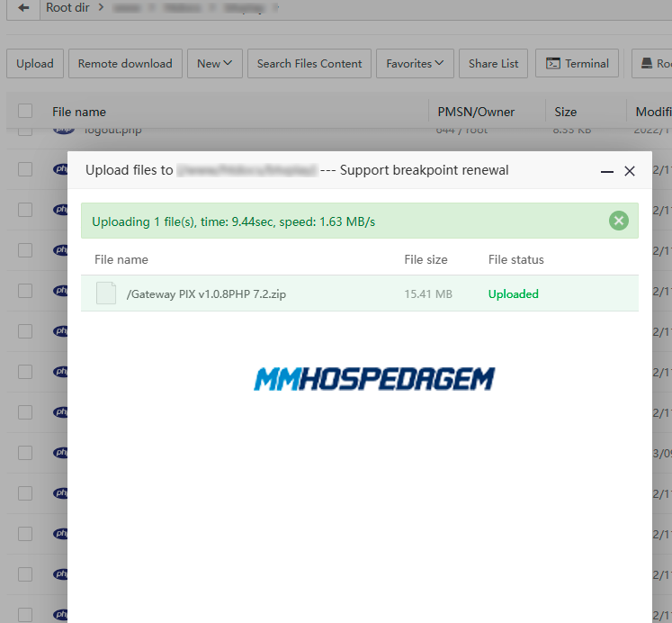The width and height of the screenshot is (672, 623).
Task: Click the uploading time and speed message
Action: tap(234, 221)
